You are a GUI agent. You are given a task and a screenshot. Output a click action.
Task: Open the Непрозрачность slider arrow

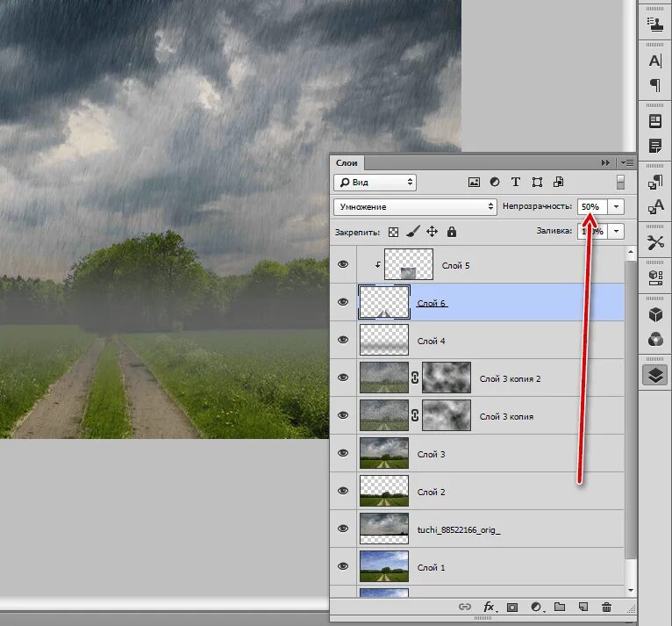pyautogui.click(x=616, y=206)
